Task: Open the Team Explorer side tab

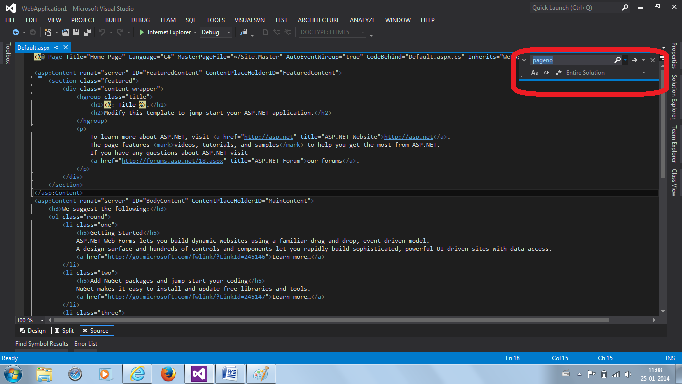Action: point(675,144)
